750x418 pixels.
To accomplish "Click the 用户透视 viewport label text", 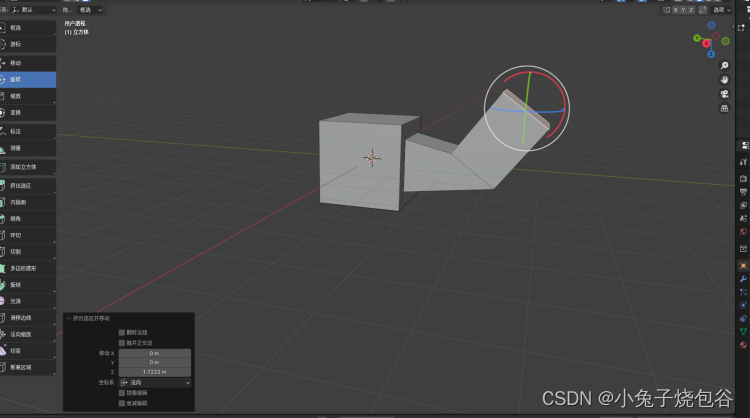I will click(x=75, y=23).
